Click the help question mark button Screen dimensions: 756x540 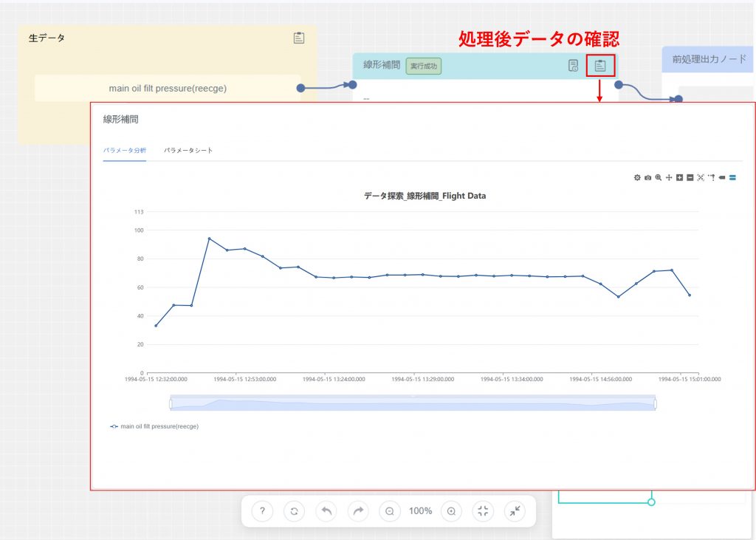tap(262, 511)
